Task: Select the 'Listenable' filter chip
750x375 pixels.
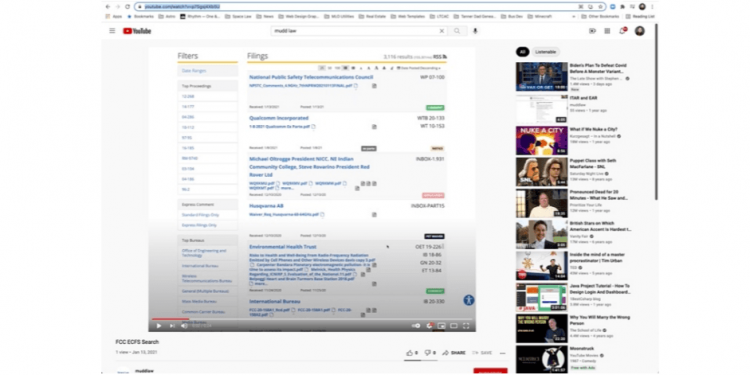Action: [546, 52]
